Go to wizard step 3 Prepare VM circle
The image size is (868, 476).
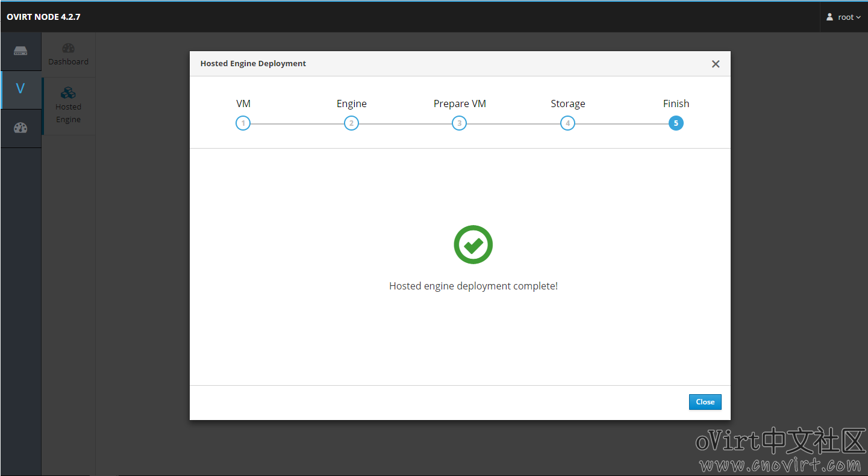click(460, 123)
